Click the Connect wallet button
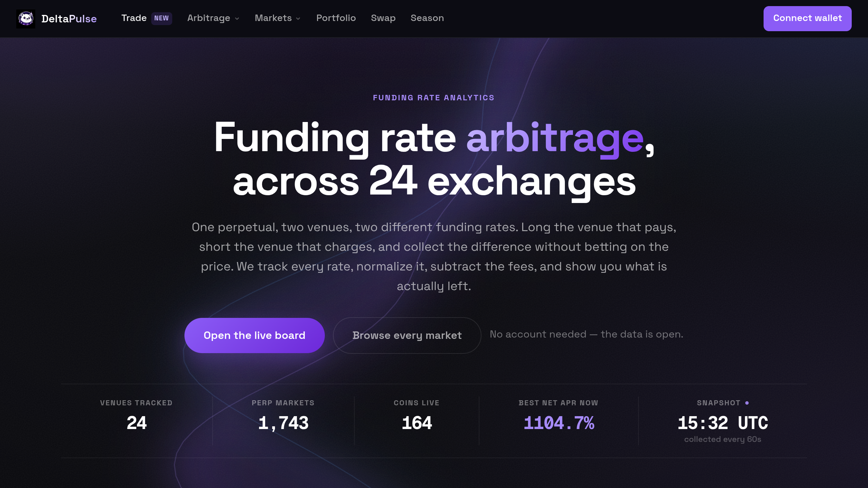Screen dimensions: 868x488 (807, 18)
